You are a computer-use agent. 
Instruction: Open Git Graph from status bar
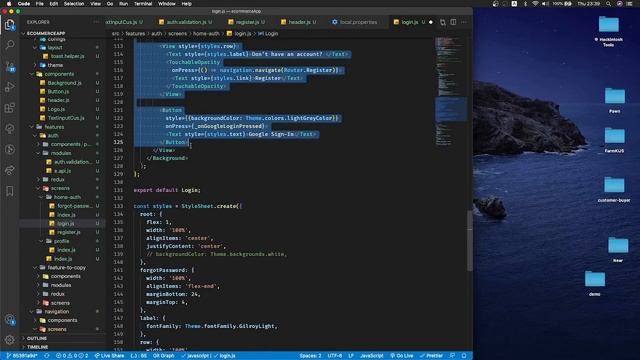tap(163, 356)
